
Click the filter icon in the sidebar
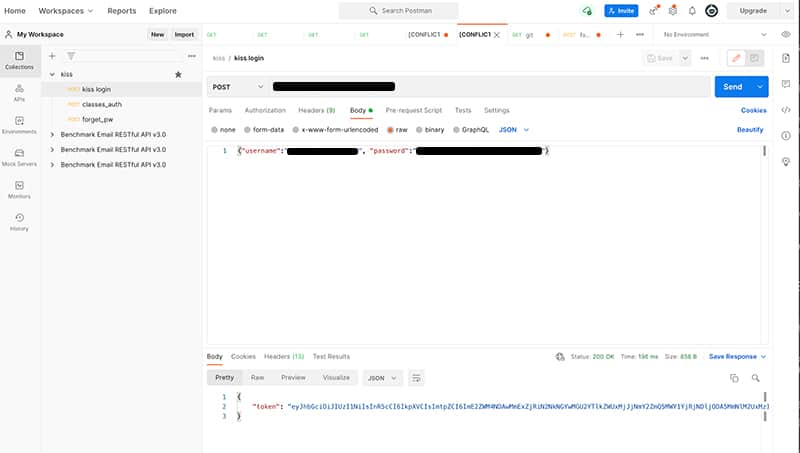(x=71, y=56)
